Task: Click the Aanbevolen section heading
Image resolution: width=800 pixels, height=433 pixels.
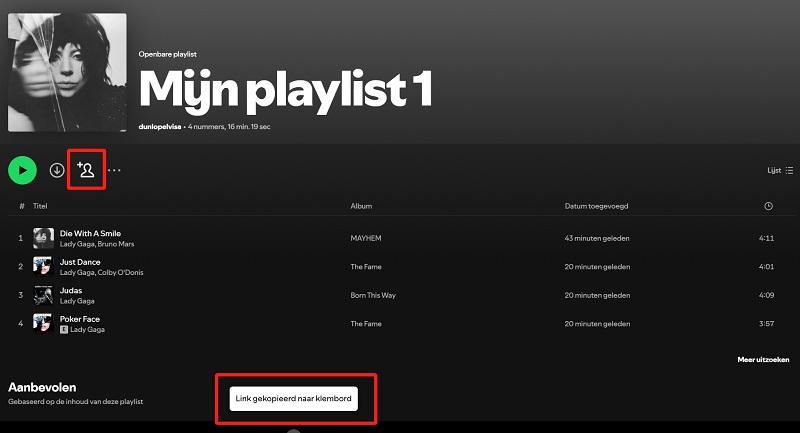Action: tap(42, 387)
